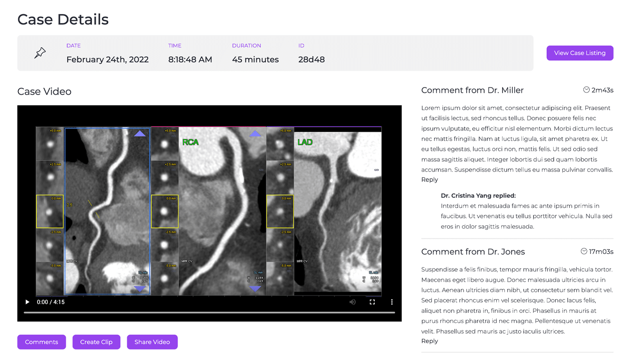
Task: Click Reply under Dr. Jones's comment
Action: [x=429, y=341]
